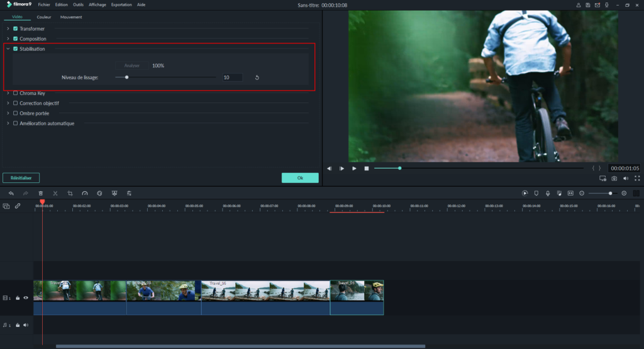Image resolution: width=644 pixels, height=349 pixels.
Task: Hide video track with eye icon
Action: pyautogui.click(x=26, y=297)
